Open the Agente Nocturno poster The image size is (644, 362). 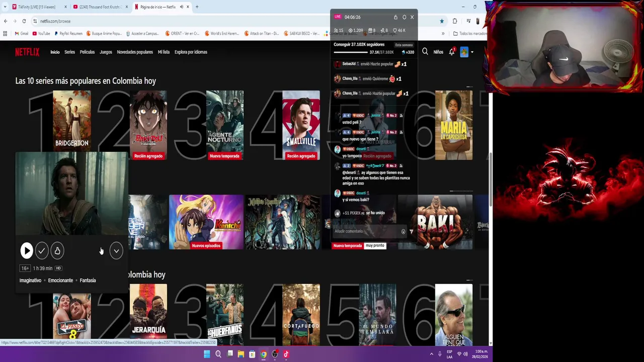click(x=225, y=125)
